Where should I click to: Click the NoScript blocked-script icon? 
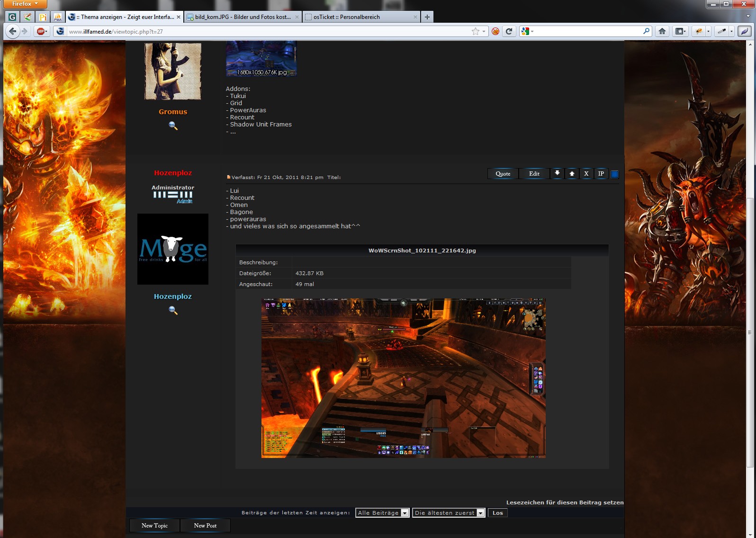[x=495, y=31]
